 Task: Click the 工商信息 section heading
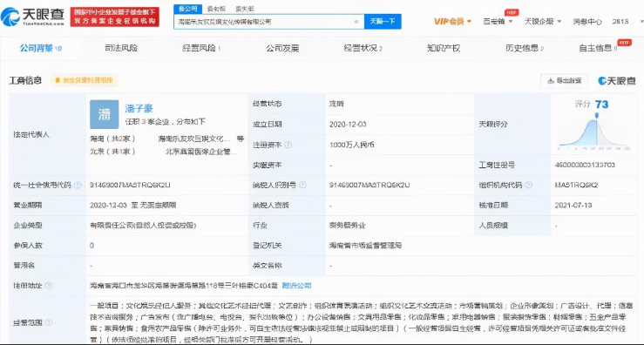(x=25, y=80)
